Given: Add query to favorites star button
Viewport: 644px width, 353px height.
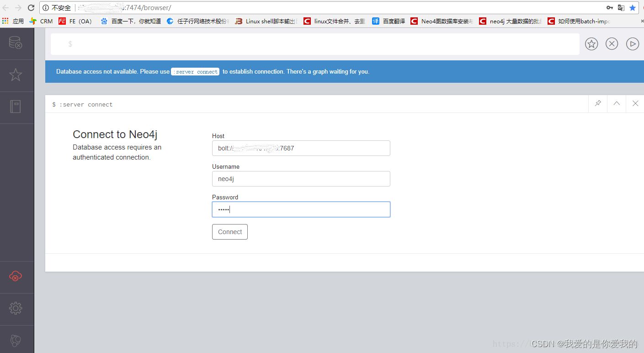Looking at the screenshot, I should (x=591, y=44).
